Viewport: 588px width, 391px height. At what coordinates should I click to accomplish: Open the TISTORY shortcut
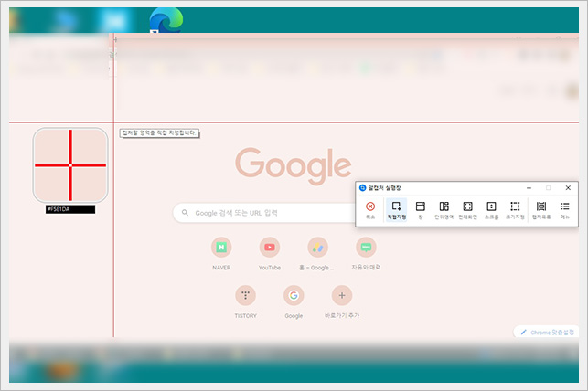pyautogui.click(x=245, y=301)
